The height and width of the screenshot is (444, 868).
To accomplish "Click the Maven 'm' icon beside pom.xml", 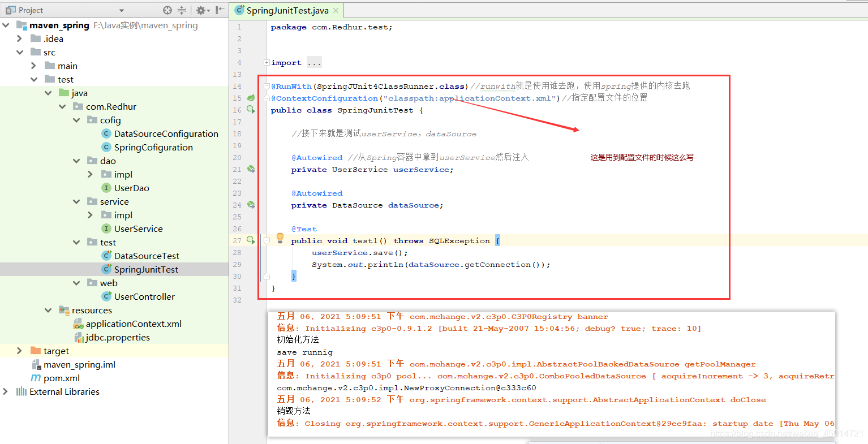I will [36, 378].
